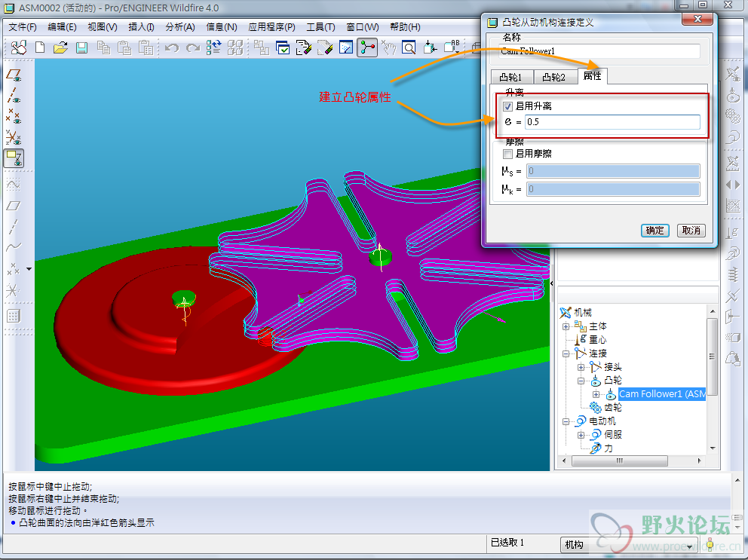Image resolution: width=748 pixels, height=560 pixels.
Task: Click the e coefficient input field
Action: coord(612,122)
